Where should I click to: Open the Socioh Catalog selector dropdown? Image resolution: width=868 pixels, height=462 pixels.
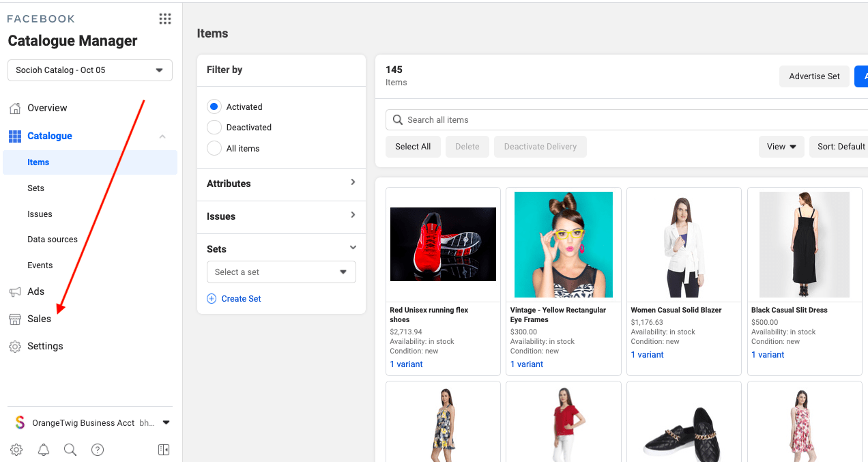click(90, 70)
